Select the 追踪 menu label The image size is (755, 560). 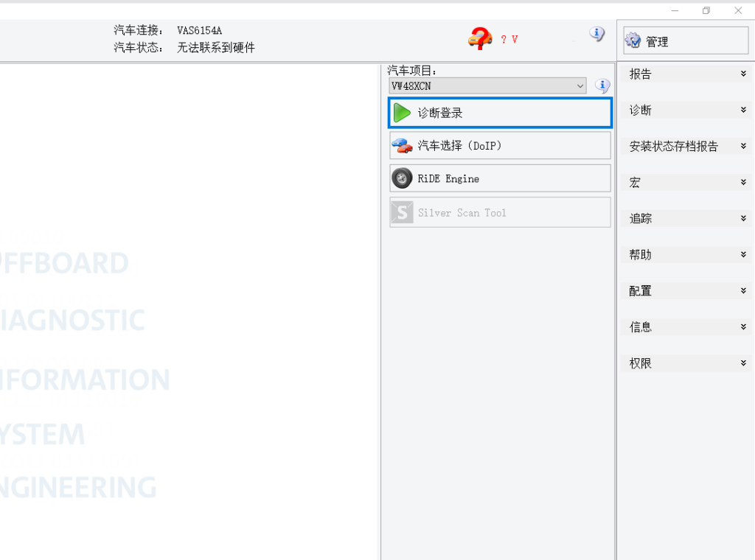641,218
